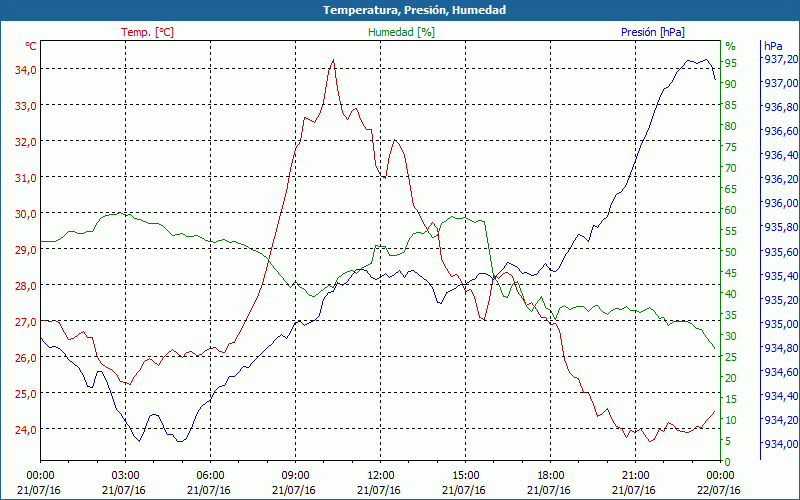Viewport: 800px width, 500px height.
Task: Pick the '27,0' temperature axis value
Action: (x=25, y=322)
